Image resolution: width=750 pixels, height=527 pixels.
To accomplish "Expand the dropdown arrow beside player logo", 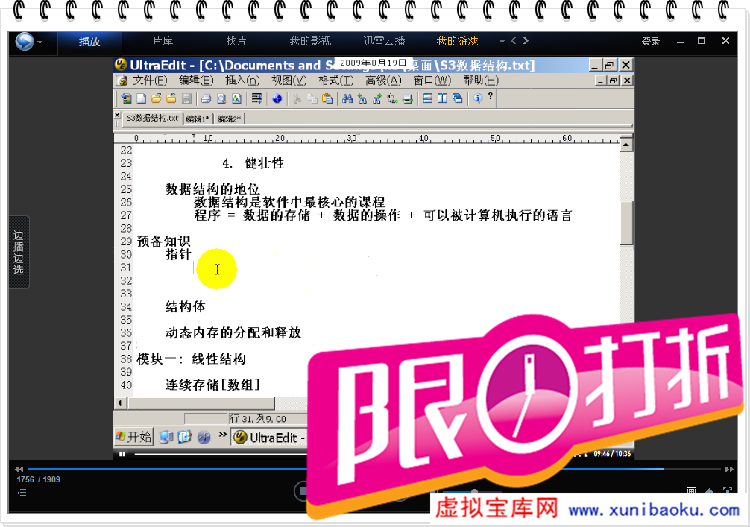I will click(x=40, y=42).
